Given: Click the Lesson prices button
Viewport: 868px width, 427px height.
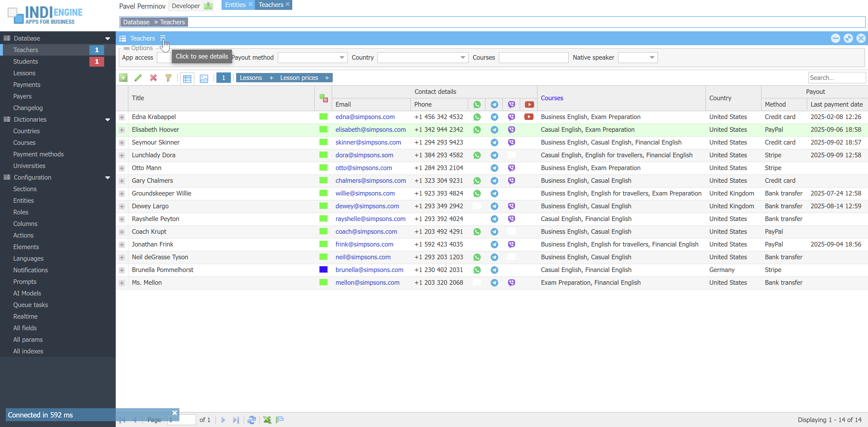Looking at the screenshot, I should tap(299, 78).
